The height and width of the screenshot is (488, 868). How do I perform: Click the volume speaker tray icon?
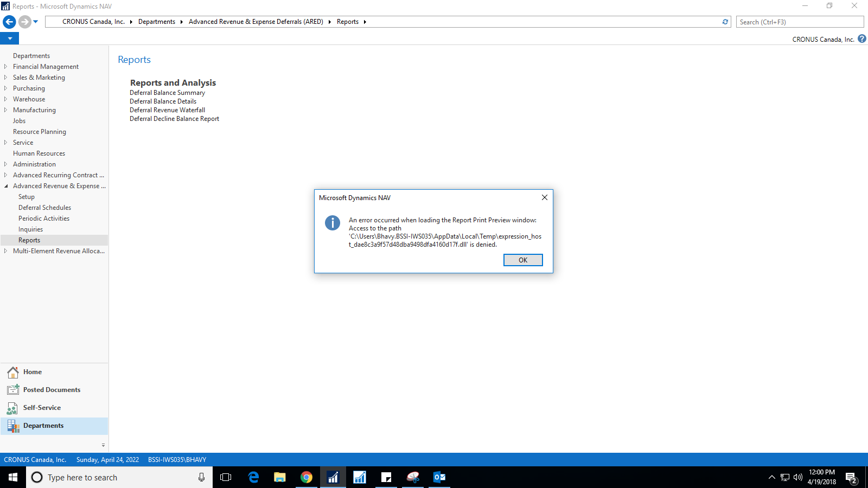click(x=798, y=477)
